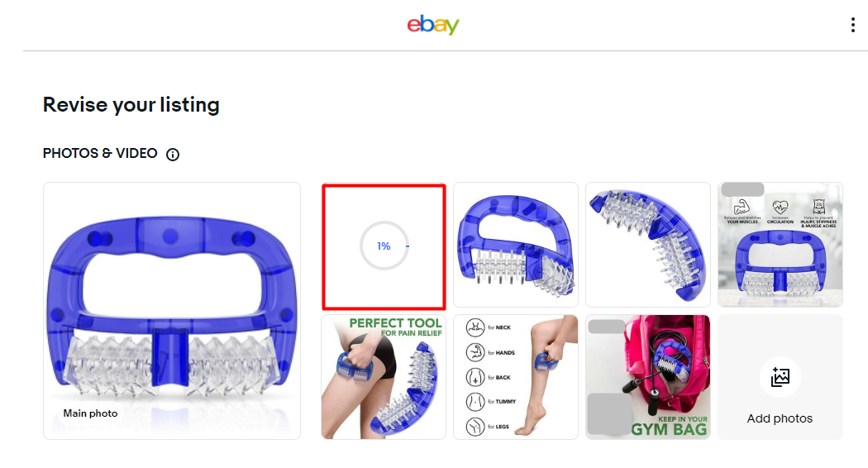Open the 'Keep in Your Gym Bag' photo
This screenshot has height=468, width=868.
click(x=647, y=377)
